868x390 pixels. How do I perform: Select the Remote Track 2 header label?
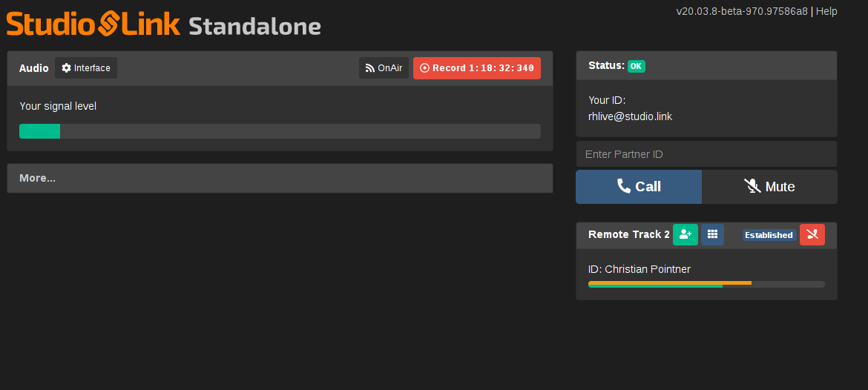[x=628, y=234]
